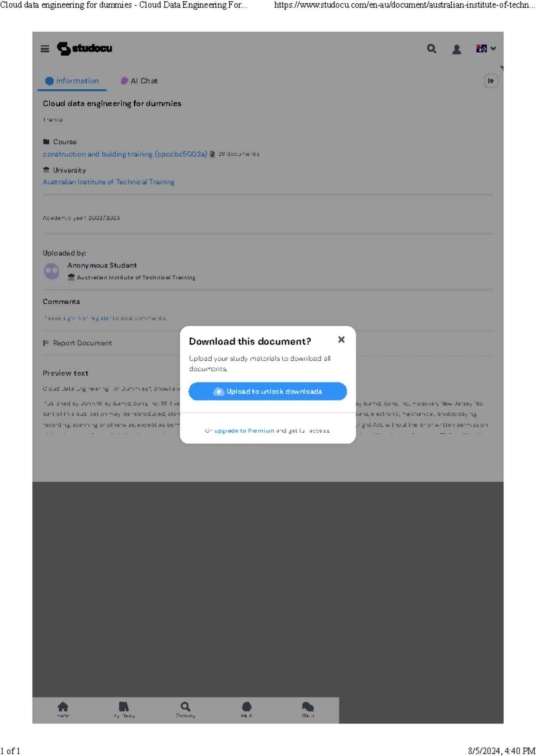536x756 pixels.
Task: Click the Studocu logo
Action: [84, 48]
